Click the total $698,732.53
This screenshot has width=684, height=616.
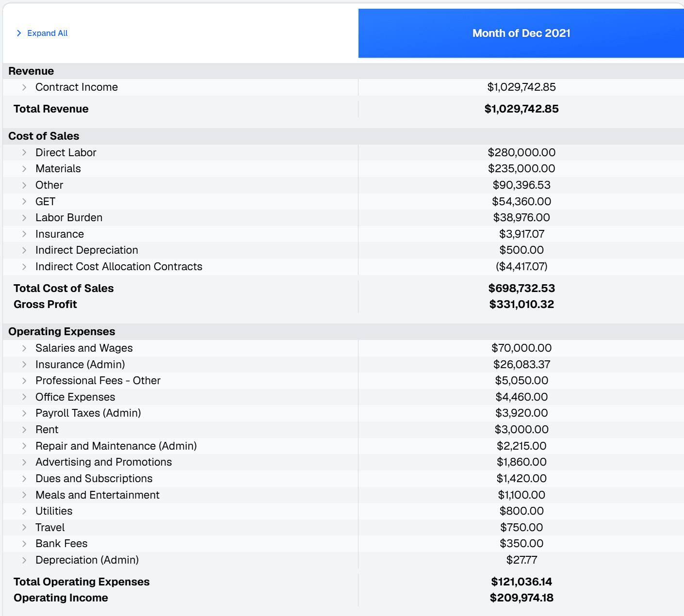tap(521, 289)
